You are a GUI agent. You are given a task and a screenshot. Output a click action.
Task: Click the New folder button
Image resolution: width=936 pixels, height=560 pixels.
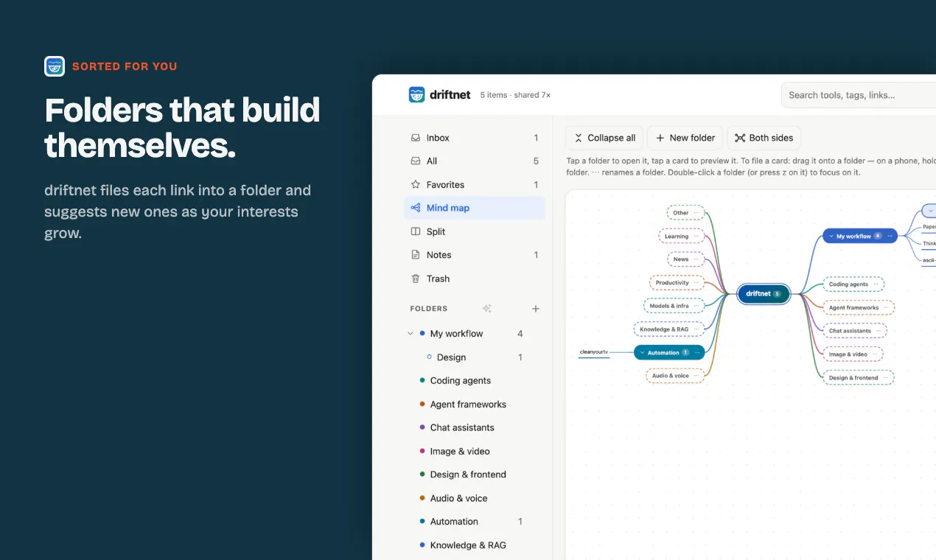pyautogui.click(x=685, y=138)
